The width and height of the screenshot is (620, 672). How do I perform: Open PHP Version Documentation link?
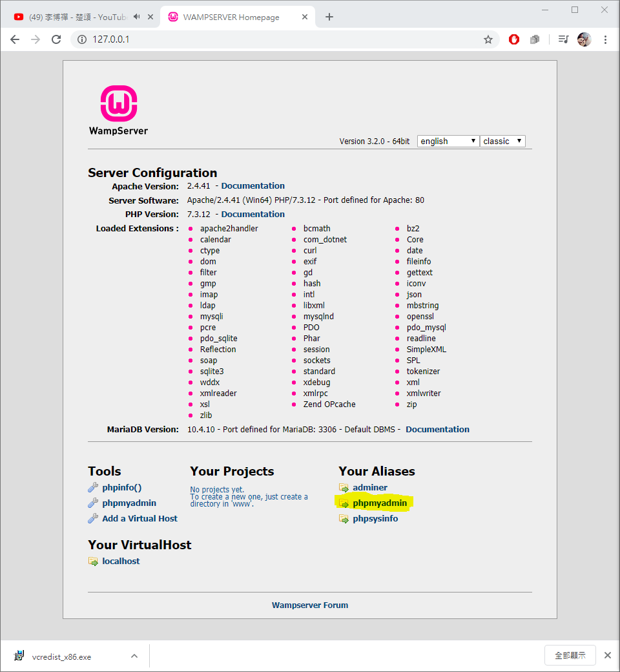(x=253, y=214)
